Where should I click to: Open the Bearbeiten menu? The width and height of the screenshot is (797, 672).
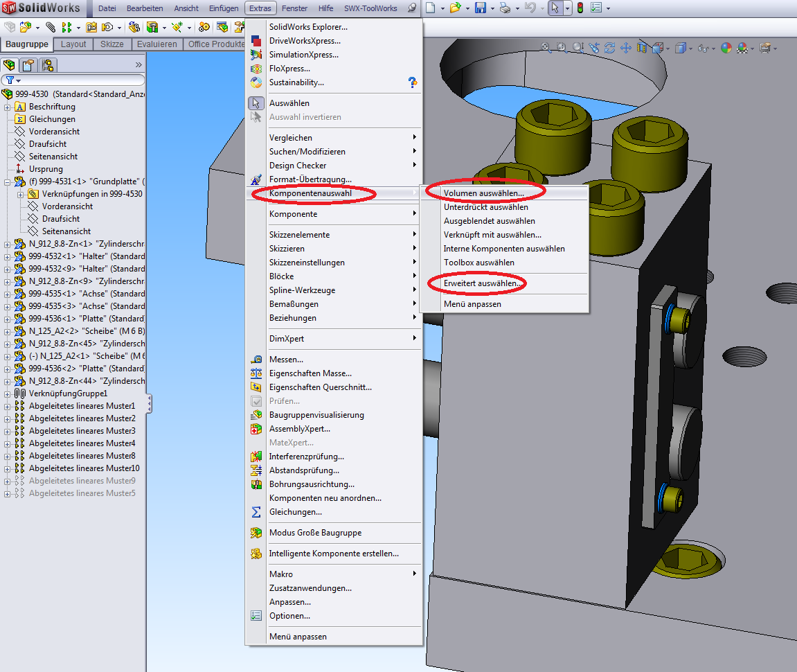point(145,8)
